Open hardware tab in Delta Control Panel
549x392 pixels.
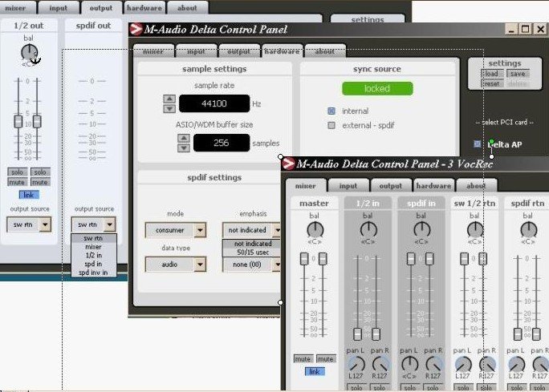coord(283,51)
